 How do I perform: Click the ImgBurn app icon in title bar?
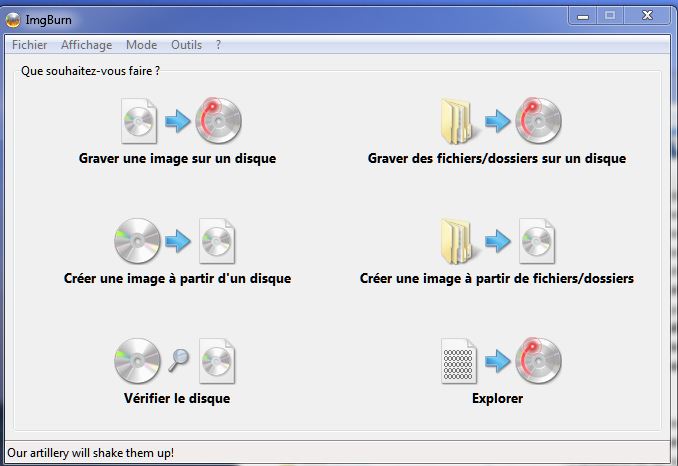(x=13, y=20)
